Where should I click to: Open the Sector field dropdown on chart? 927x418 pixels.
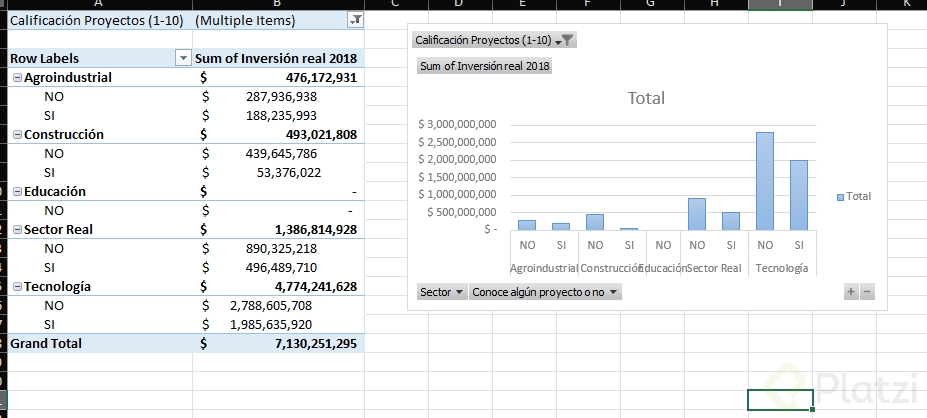click(442, 292)
